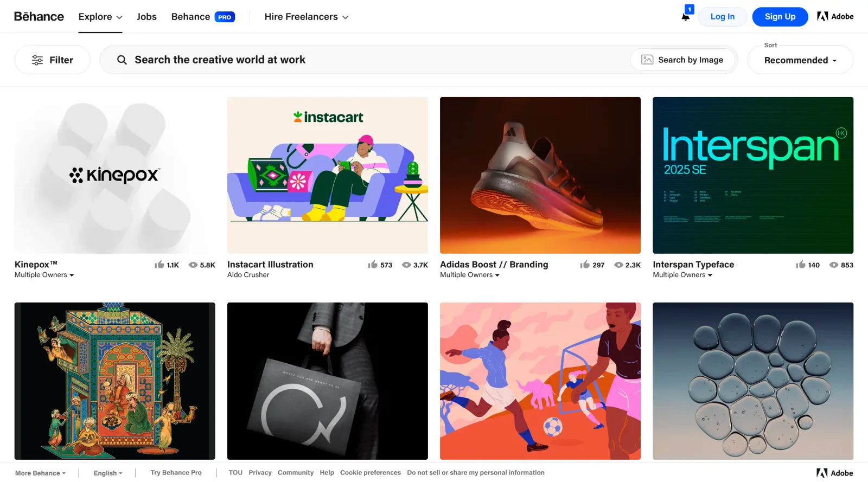Click the PRO badge next to Behance

click(225, 17)
